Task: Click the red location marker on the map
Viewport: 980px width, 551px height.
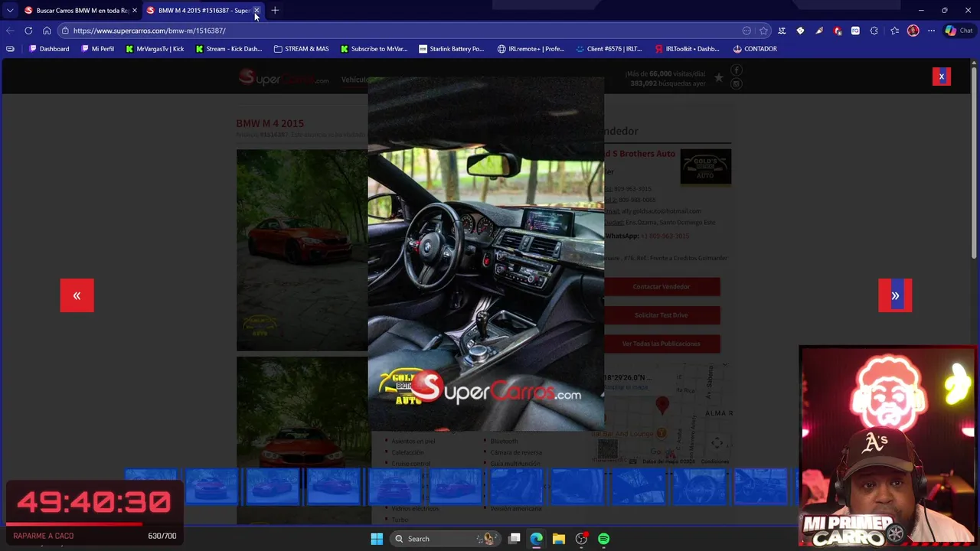Action: coord(662,404)
